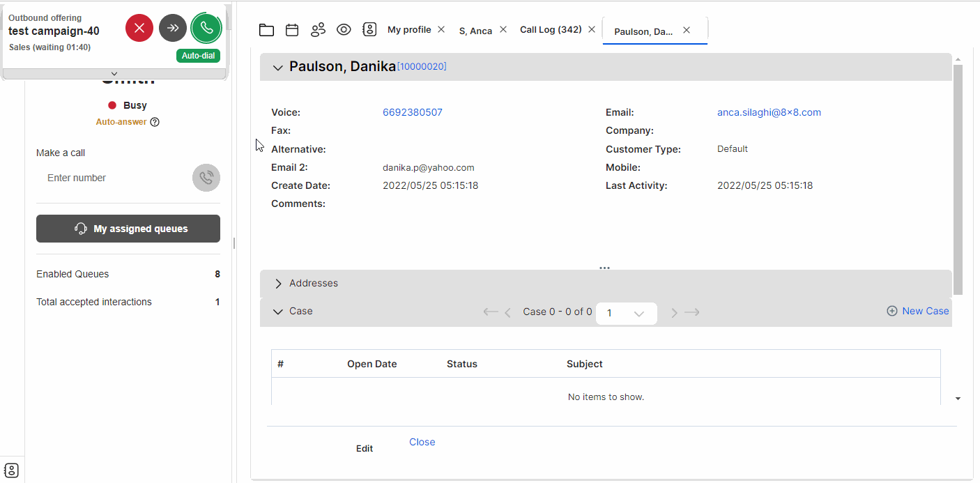980x483 pixels.
Task: Click the vertical scrollbar thumb
Action: 958,179
